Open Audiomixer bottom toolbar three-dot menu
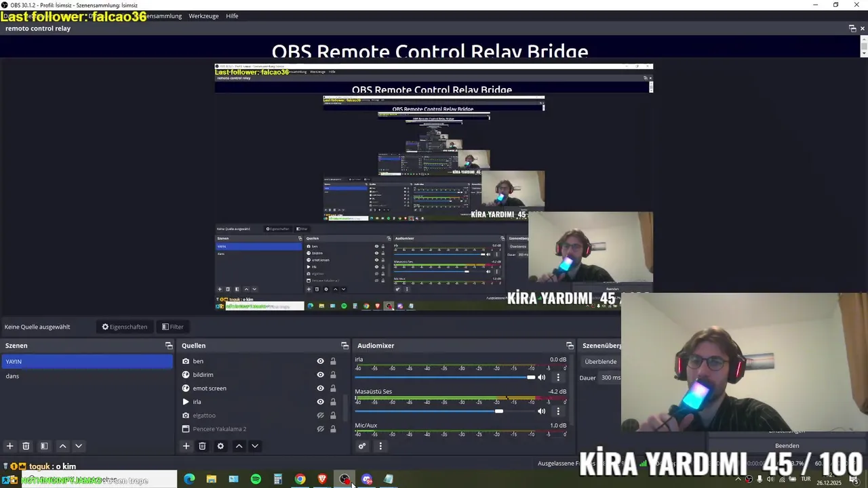 (x=380, y=446)
